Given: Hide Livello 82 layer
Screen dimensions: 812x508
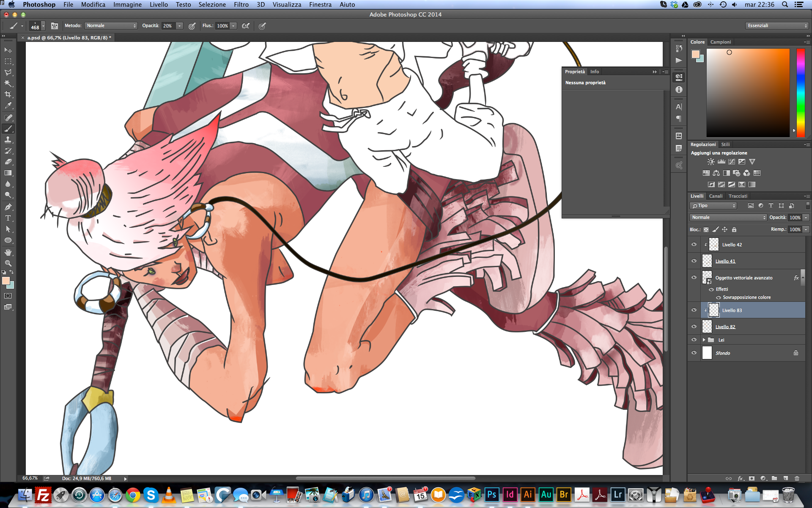Looking at the screenshot, I should pos(694,327).
